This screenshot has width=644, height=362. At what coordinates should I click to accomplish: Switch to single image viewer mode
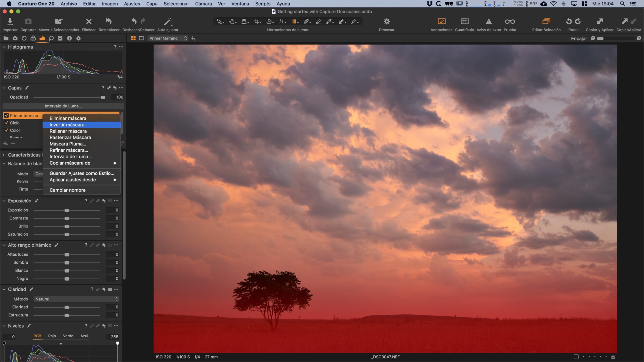[141, 38]
